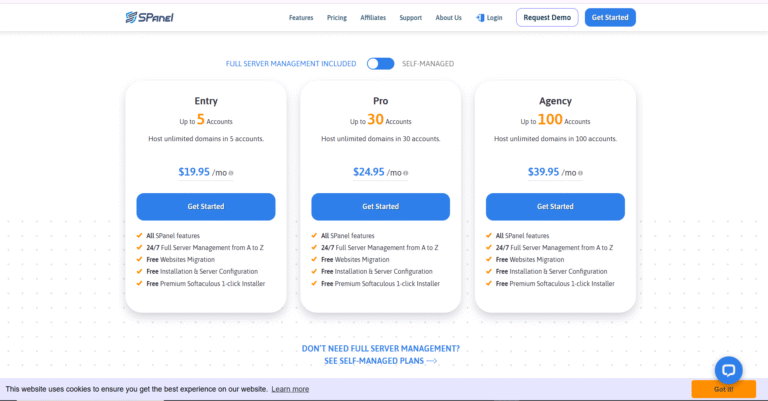Click the $24.95 Pro price
Image resolution: width=768 pixels, height=401 pixels.
369,172
